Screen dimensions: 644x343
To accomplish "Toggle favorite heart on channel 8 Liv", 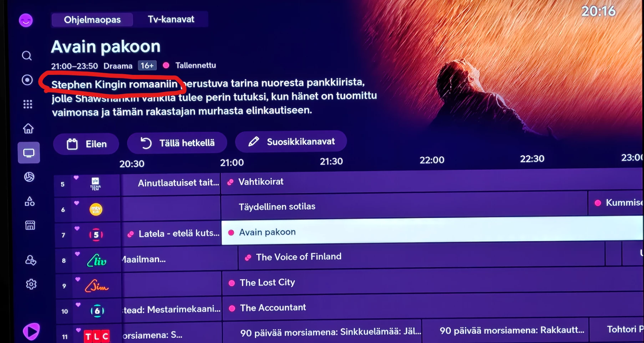I will tap(77, 254).
